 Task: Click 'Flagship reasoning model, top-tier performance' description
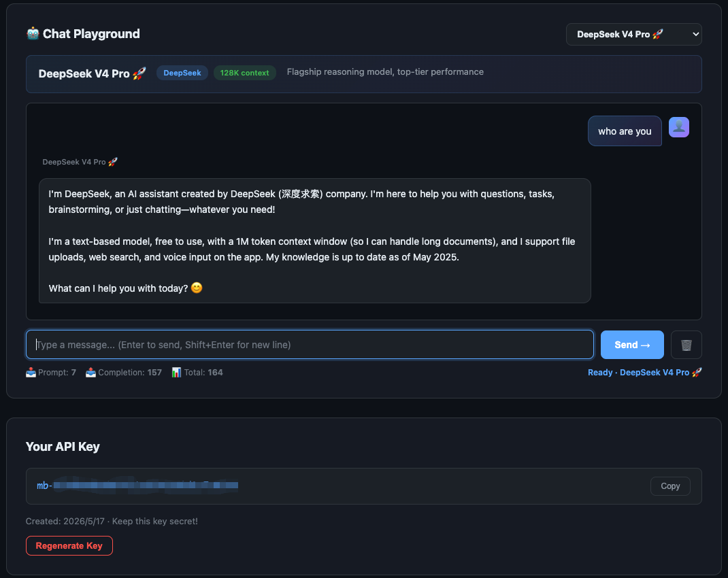coord(385,72)
